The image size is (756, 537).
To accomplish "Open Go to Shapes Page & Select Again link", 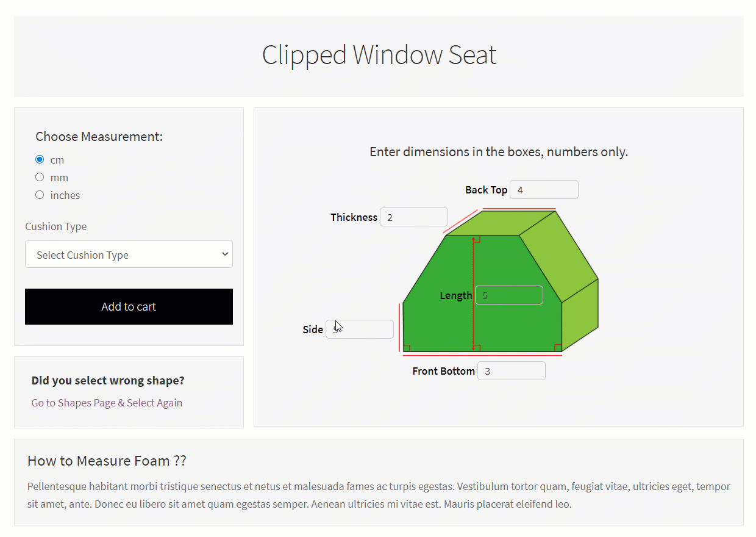I will (x=107, y=403).
